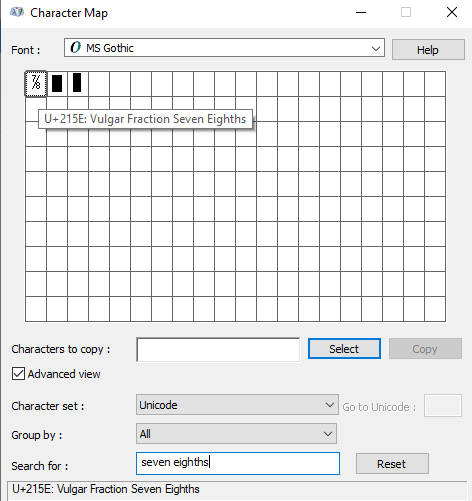472x501 pixels.
Task: Select the seven eighths fraction character cell
Action: 36,84
